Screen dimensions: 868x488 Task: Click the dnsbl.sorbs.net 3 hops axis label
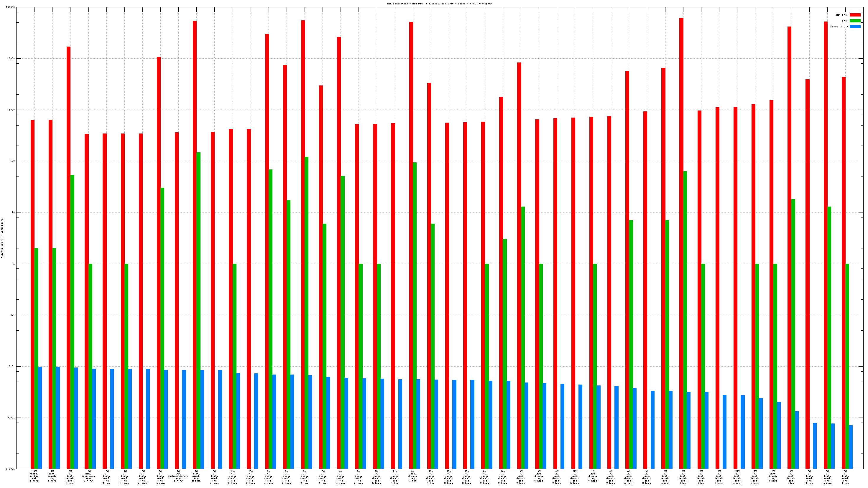[x=34, y=476]
